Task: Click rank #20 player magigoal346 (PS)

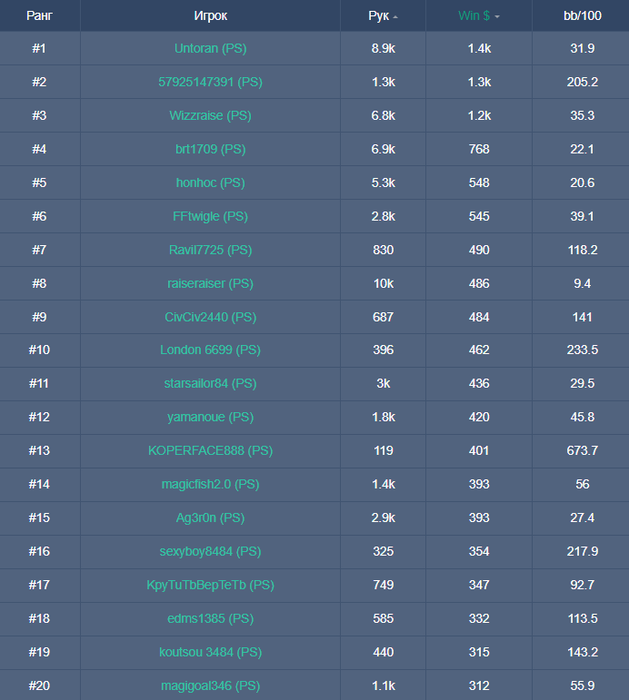Action: (x=210, y=685)
